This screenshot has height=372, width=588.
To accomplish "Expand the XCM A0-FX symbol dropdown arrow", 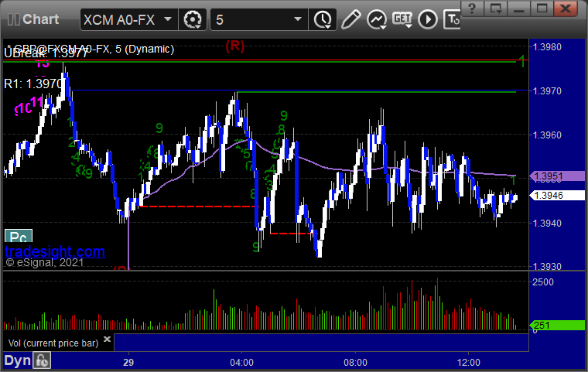I will pyautogui.click(x=168, y=19).
